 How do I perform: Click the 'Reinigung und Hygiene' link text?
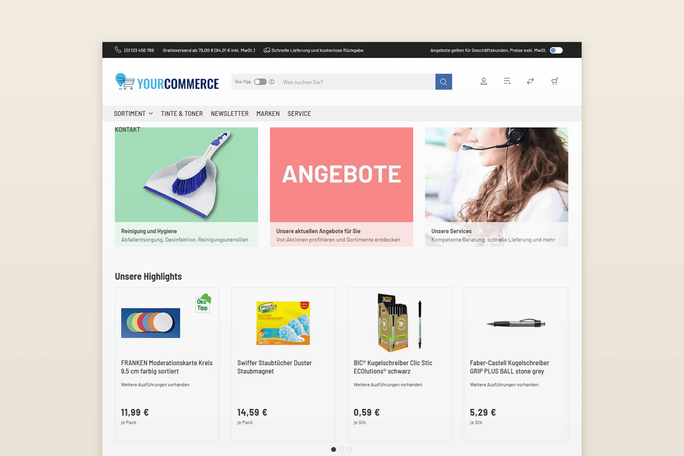click(149, 231)
